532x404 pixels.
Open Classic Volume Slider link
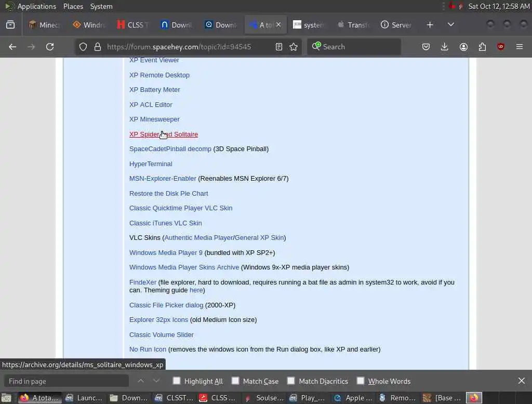point(162,335)
